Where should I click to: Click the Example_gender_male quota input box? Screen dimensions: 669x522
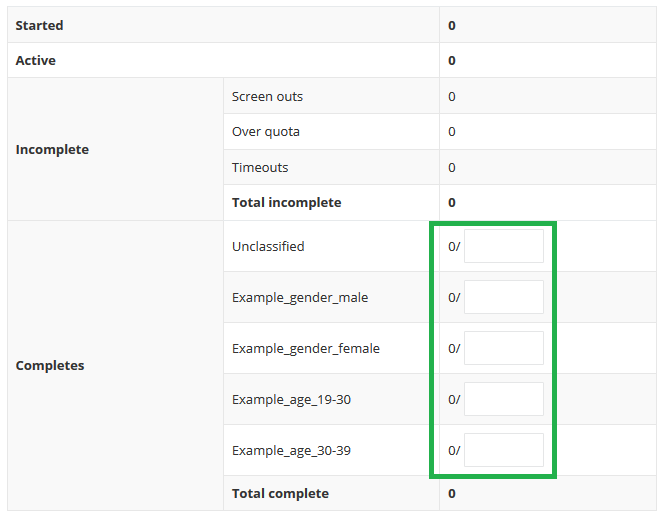tap(503, 297)
